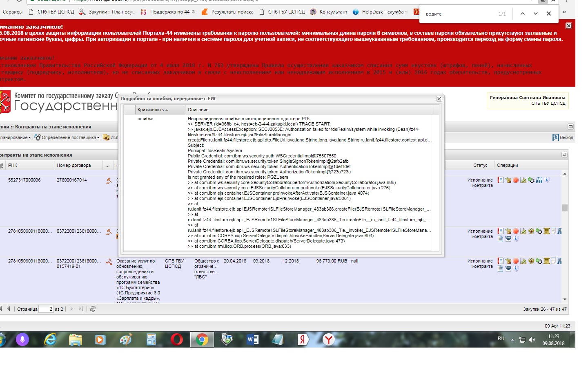
Task: Open Calculator from taskbar
Action: pos(151,339)
